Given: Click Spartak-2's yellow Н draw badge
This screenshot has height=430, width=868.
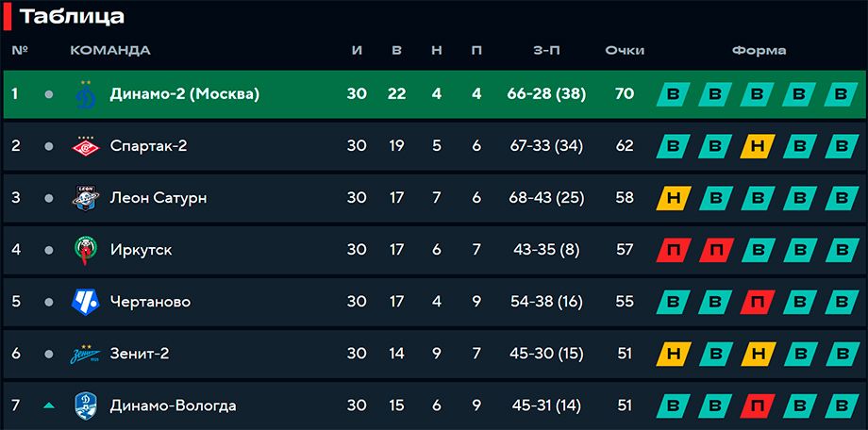Looking at the screenshot, I should [758, 146].
